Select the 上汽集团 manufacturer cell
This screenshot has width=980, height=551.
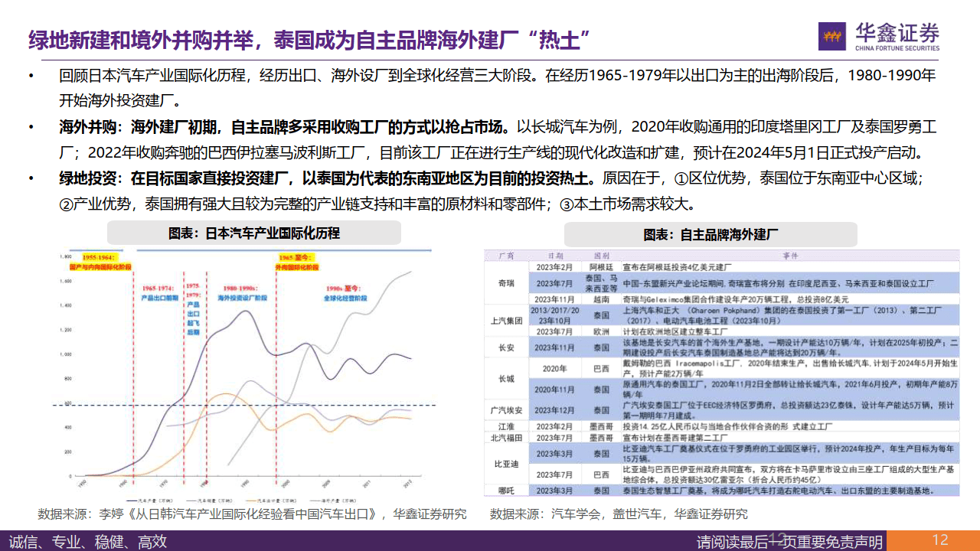506,321
